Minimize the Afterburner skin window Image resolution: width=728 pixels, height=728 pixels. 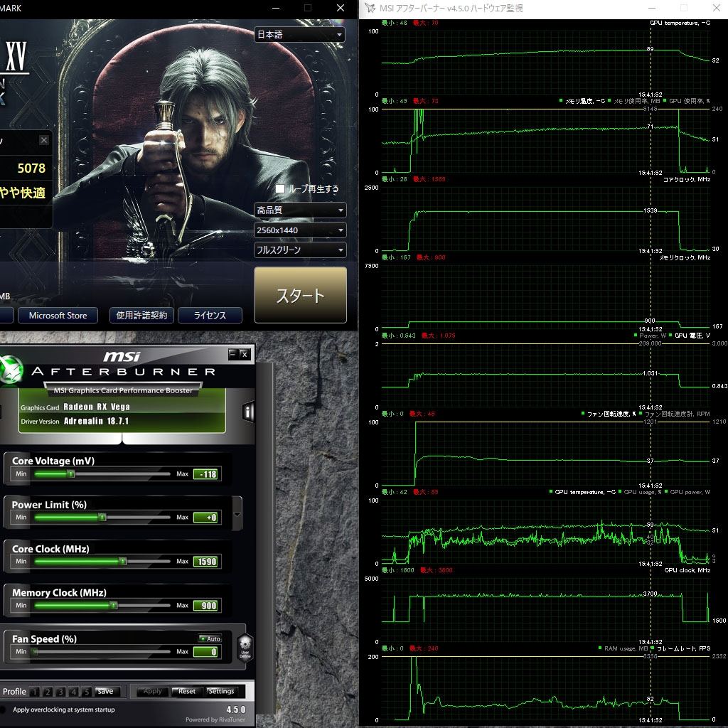(x=233, y=354)
